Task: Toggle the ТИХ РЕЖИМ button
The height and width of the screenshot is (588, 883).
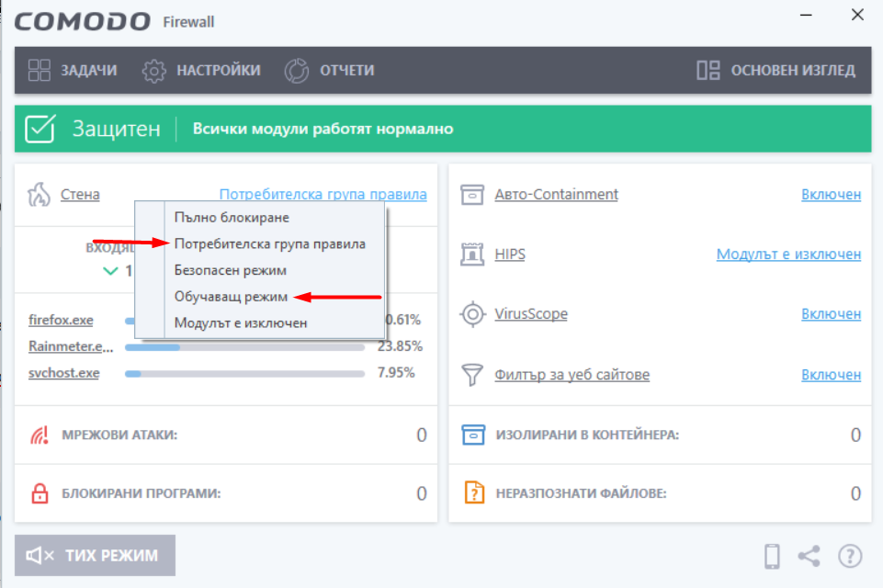Action: point(96,555)
